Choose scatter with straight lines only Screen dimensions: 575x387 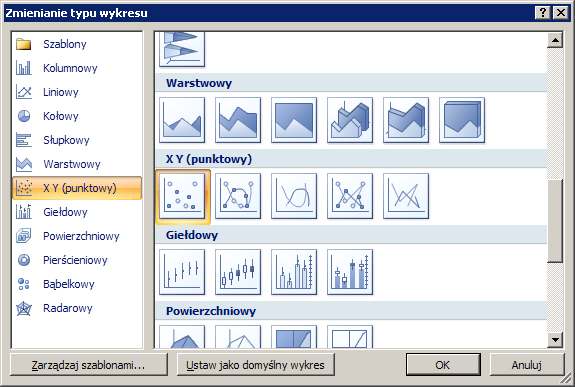click(406, 196)
